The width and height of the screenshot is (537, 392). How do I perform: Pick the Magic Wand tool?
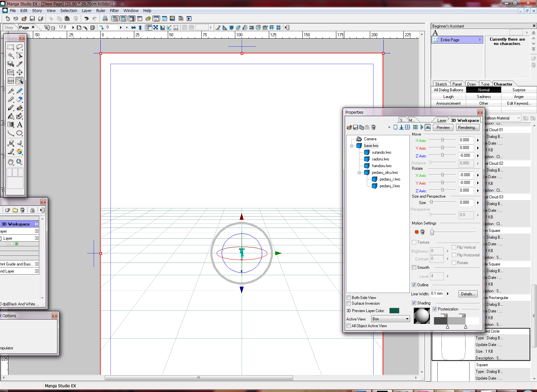(x=11, y=55)
